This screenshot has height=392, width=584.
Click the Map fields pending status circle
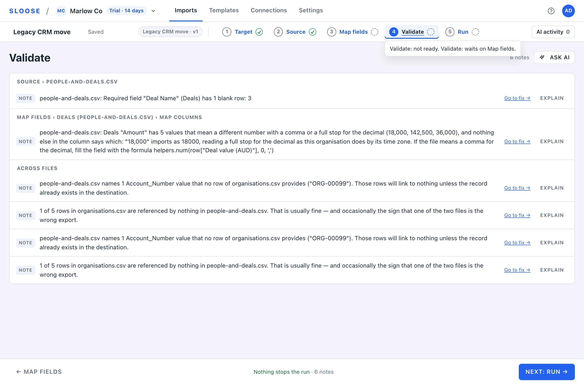click(374, 32)
